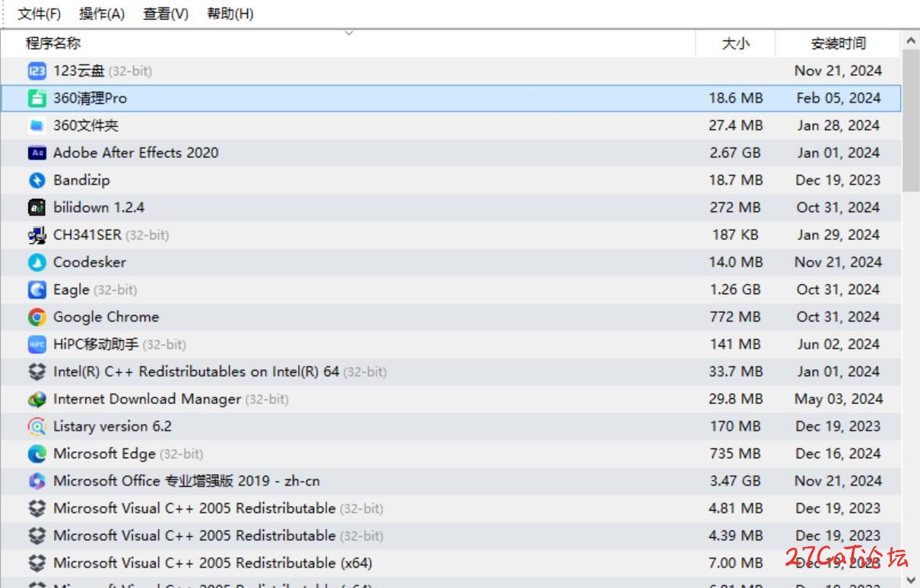Click the scrollbar up arrow

click(x=911, y=40)
